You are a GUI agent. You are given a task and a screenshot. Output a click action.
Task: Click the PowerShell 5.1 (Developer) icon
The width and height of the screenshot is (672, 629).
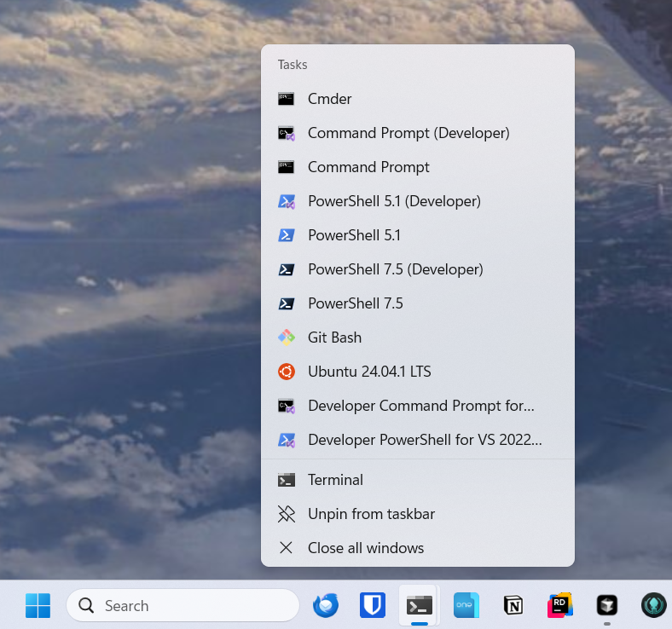[287, 201]
